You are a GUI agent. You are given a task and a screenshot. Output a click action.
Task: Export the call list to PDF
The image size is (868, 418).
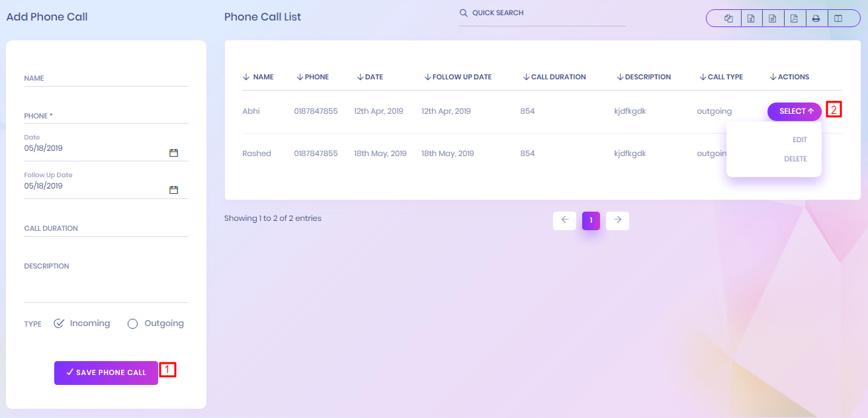[794, 19]
